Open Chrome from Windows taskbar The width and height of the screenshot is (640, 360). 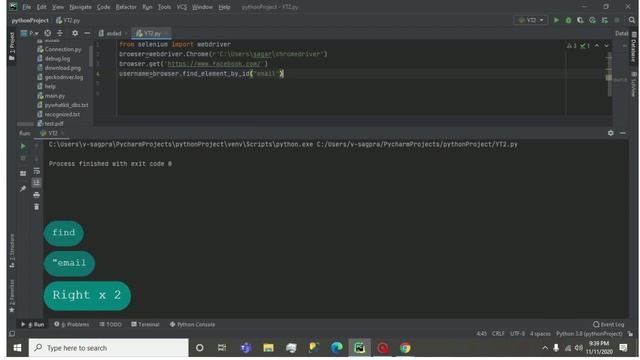click(x=405, y=348)
